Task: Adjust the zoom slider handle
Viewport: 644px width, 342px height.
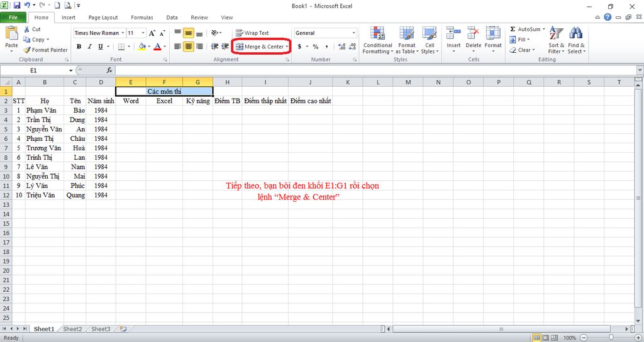Action: [611, 338]
